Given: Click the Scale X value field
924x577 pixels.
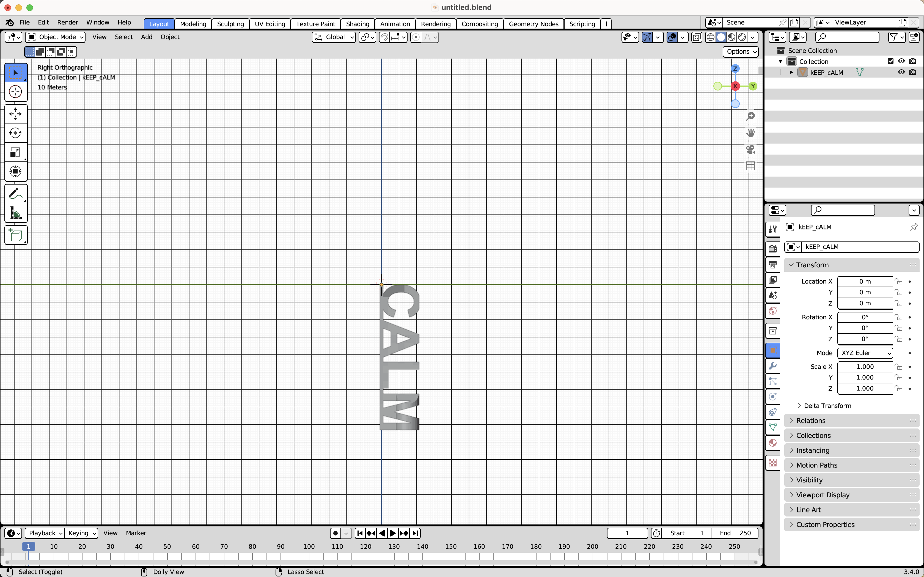Looking at the screenshot, I should click(865, 367).
